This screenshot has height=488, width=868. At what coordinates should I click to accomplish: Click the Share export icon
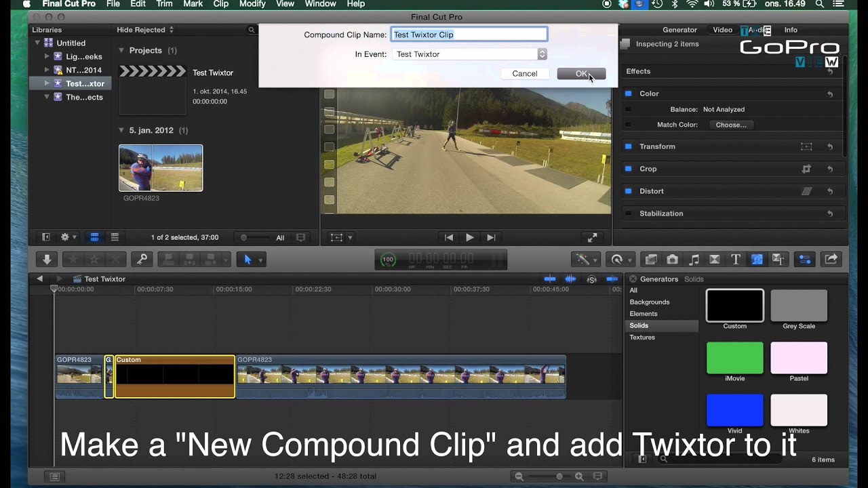click(x=831, y=259)
